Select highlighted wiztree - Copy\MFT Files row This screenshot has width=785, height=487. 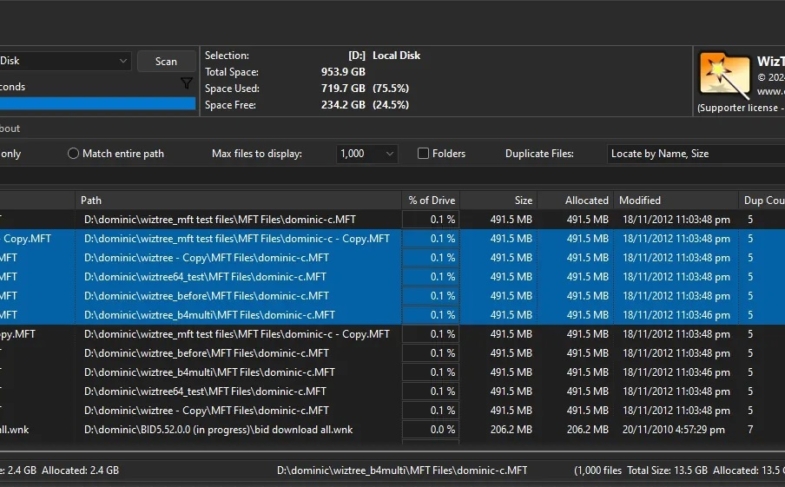pyautogui.click(x=206, y=258)
